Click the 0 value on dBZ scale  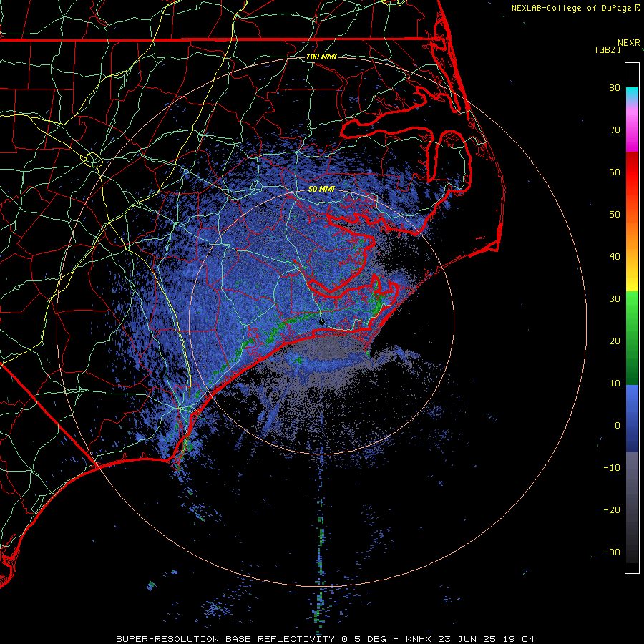coord(618,426)
